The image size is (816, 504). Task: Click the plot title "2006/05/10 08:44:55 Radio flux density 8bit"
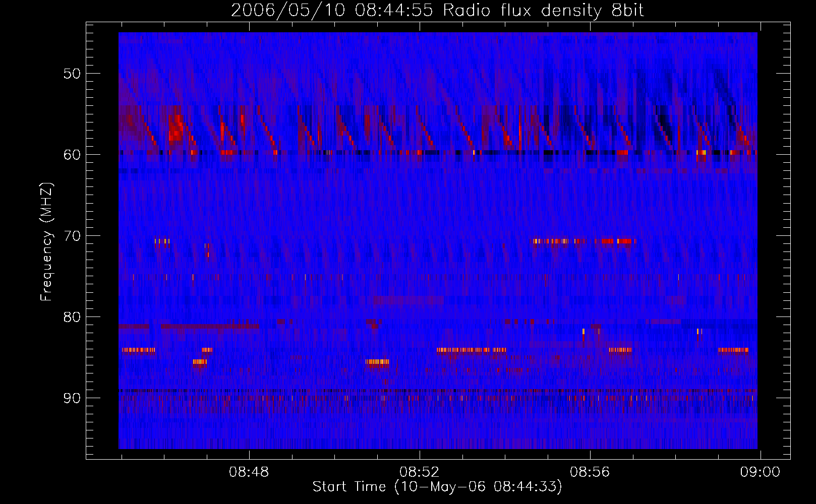(x=437, y=11)
